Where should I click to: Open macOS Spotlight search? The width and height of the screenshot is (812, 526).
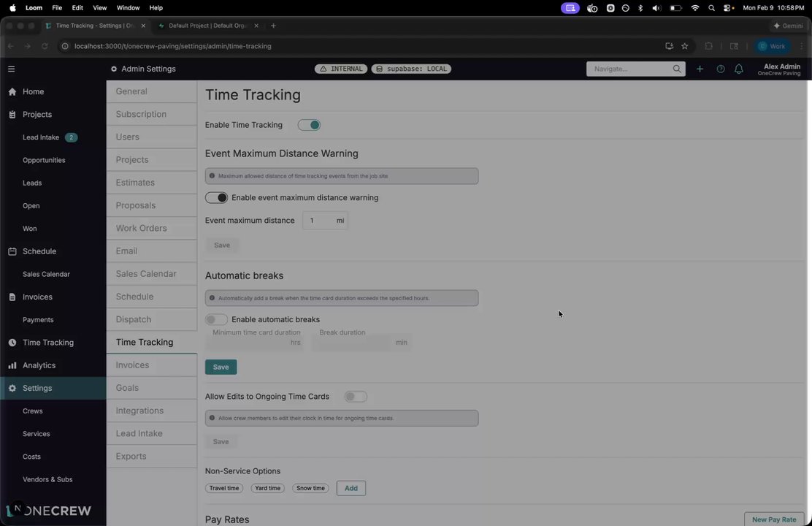(x=711, y=8)
